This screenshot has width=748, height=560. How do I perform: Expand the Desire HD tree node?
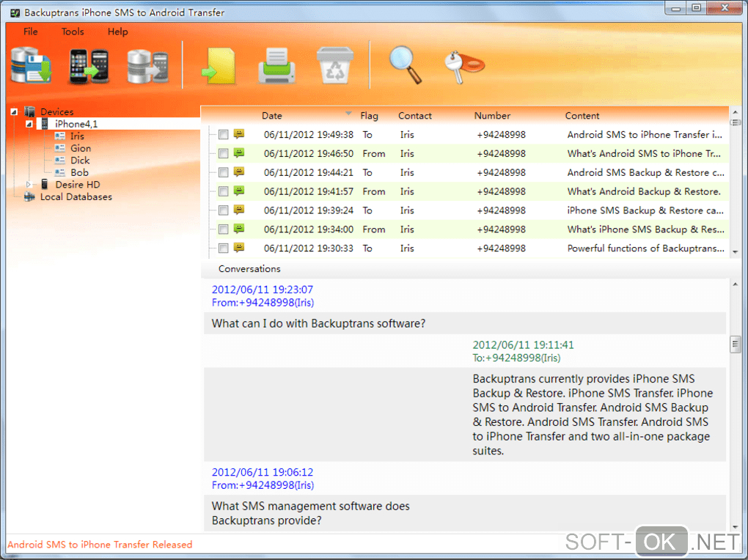tap(29, 184)
